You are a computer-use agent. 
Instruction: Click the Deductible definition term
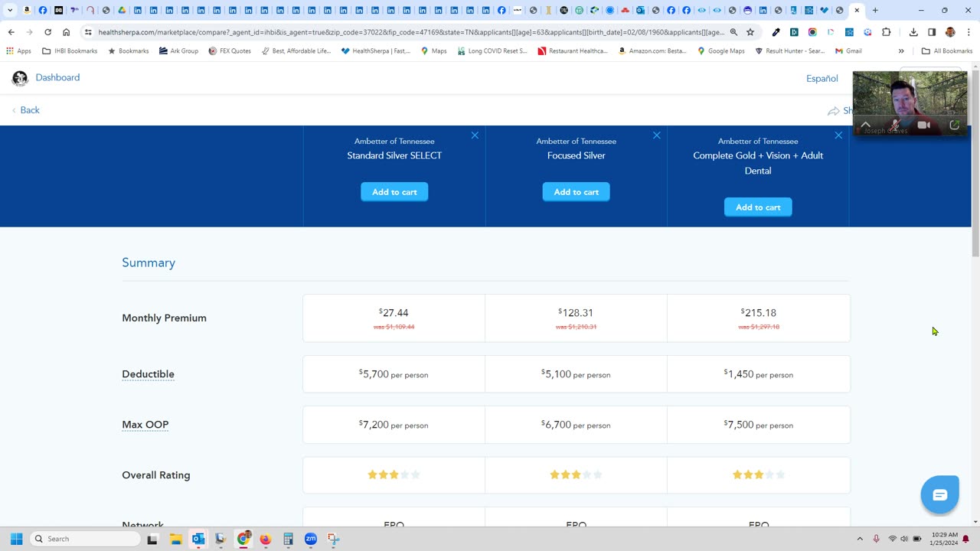coord(148,374)
